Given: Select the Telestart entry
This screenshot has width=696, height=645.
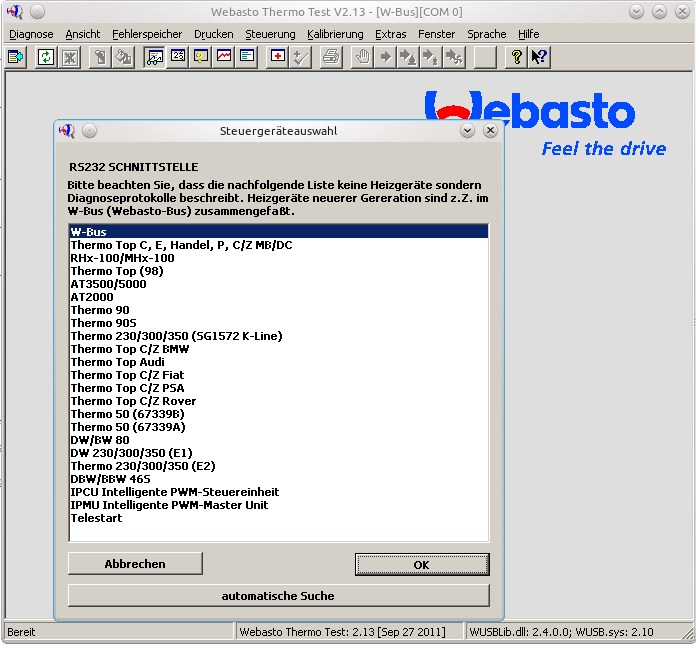Looking at the screenshot, I should pos(279,518).
